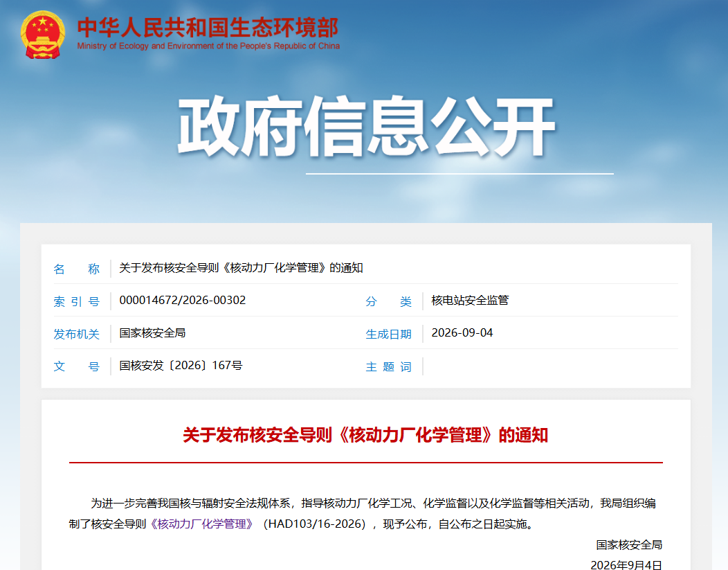Screen dimensions: 728x570
Task: Click the 索引号 field label
Action: tap(76, 301)
